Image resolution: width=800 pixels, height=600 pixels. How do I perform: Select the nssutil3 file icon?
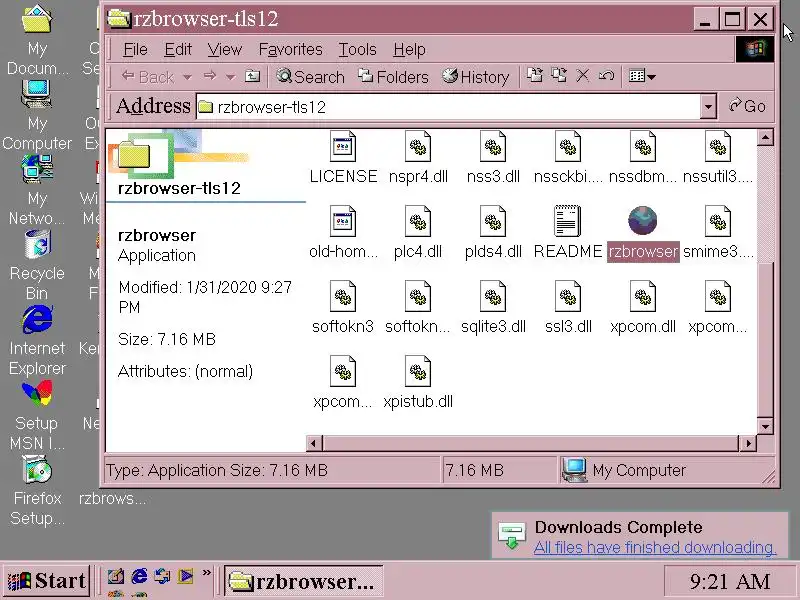point(718,147)
